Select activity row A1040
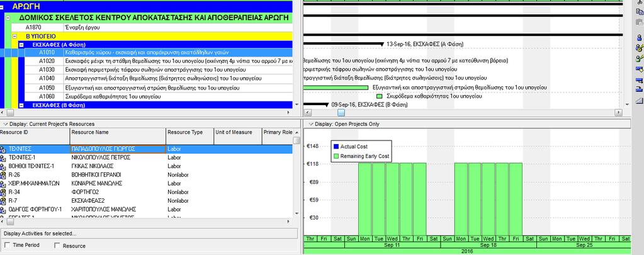 (x=159, y=78)
